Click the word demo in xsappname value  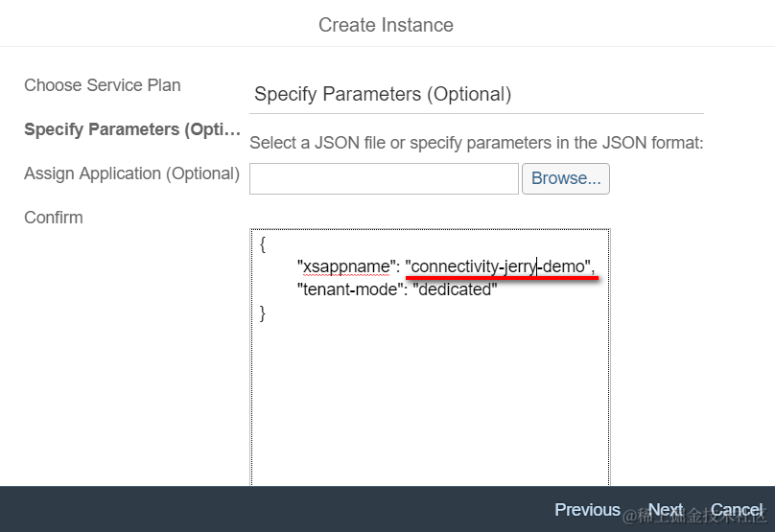coord(564,266)
